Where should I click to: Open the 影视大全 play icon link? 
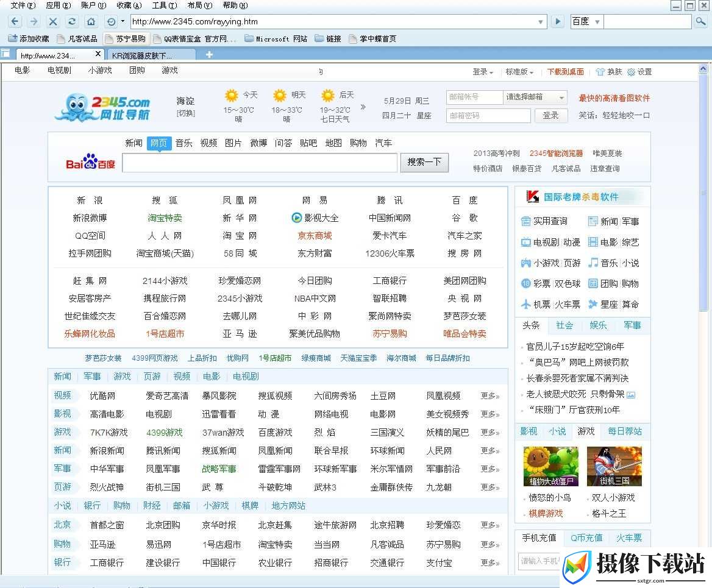coord(296,218)
